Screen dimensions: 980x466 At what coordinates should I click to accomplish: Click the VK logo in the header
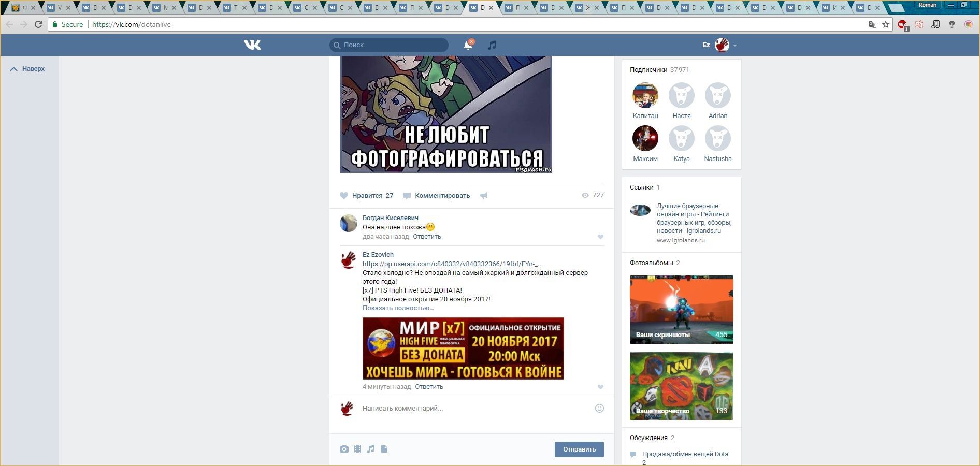click(252, 45)
